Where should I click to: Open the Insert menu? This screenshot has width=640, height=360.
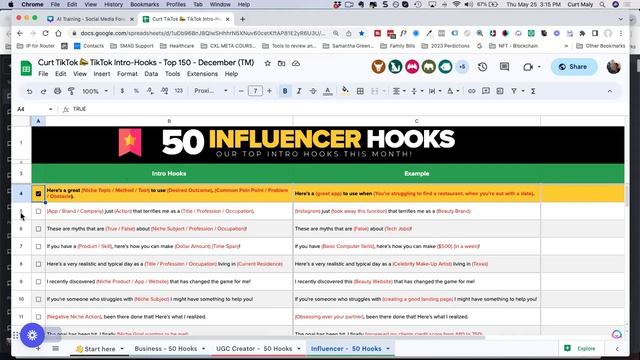(102, 74)
